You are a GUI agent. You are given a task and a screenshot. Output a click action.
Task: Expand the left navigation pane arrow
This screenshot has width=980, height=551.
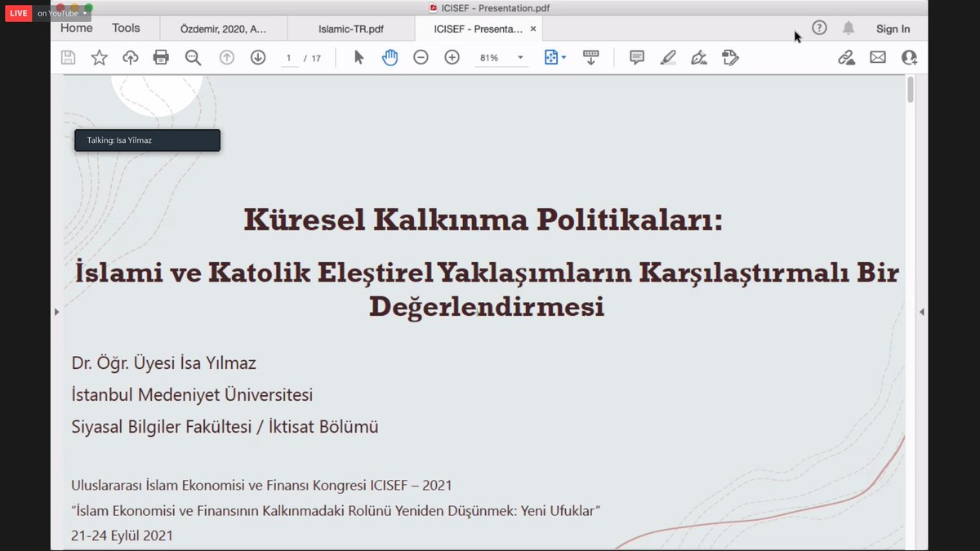56,312
